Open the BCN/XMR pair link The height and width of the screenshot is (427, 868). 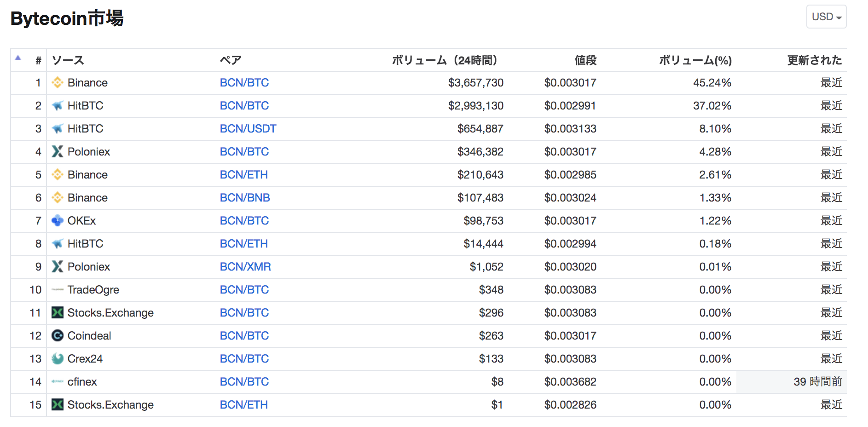pos(245,267)
